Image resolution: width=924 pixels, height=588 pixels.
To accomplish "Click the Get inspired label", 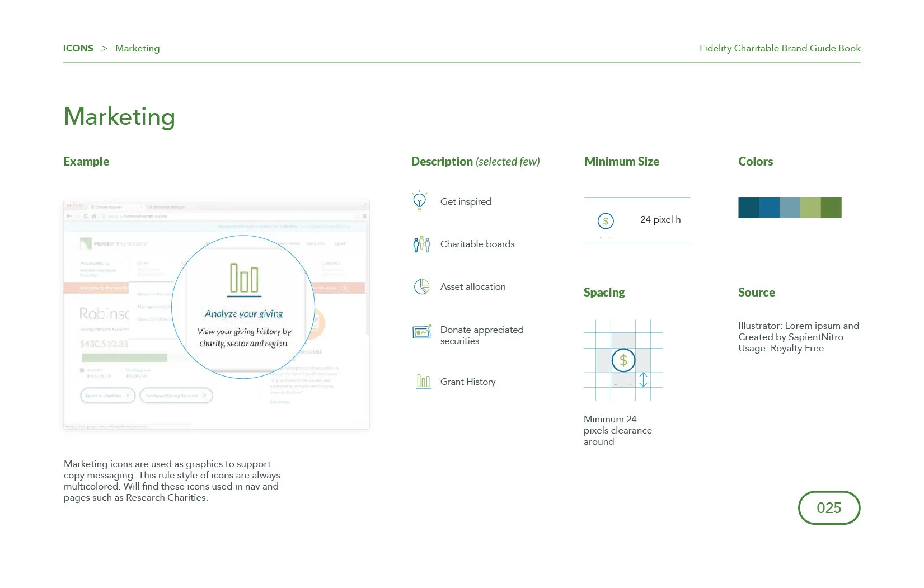I will pyautogui.click(x=466, y=201).
